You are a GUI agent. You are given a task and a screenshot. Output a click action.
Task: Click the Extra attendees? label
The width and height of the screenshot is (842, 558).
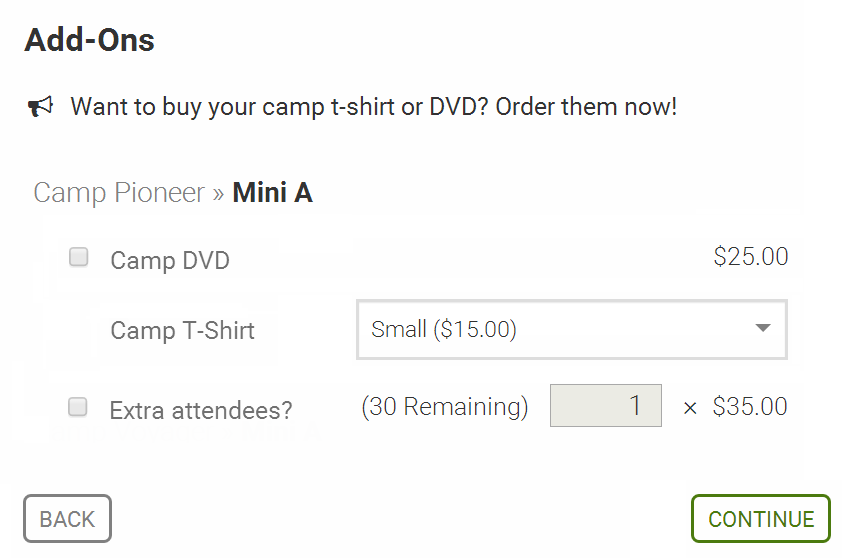pos(201,410)
